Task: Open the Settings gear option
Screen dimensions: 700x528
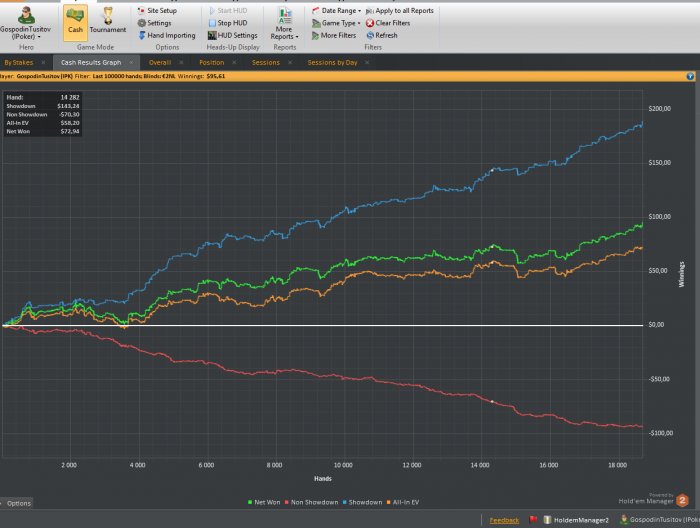Action: [x=158, y=22]
